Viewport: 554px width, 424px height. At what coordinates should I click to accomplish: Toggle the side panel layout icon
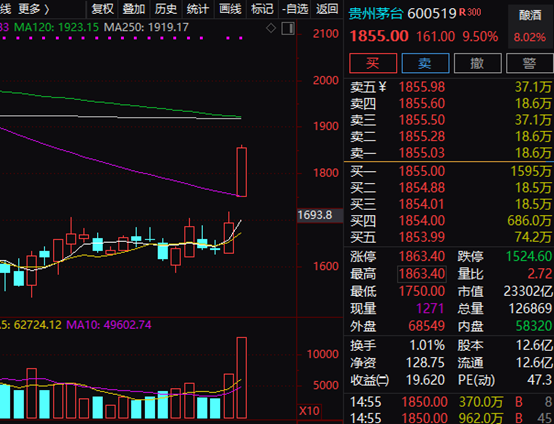[x=288, y=29]
